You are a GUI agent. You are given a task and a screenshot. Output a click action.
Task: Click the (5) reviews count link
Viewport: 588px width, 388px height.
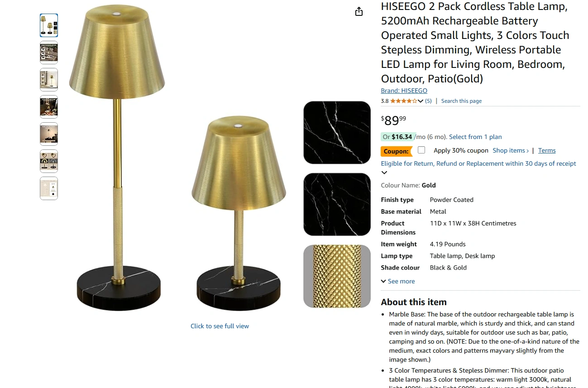[428, 101]
